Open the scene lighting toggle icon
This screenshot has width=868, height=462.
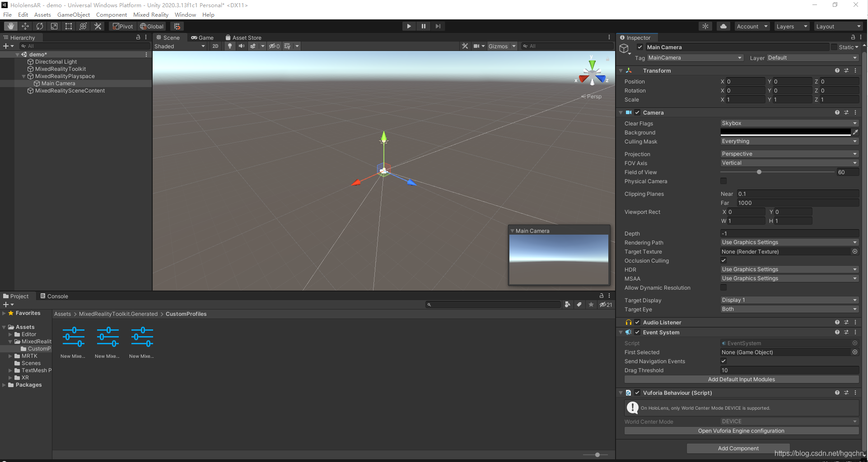[x=230, y=46]
